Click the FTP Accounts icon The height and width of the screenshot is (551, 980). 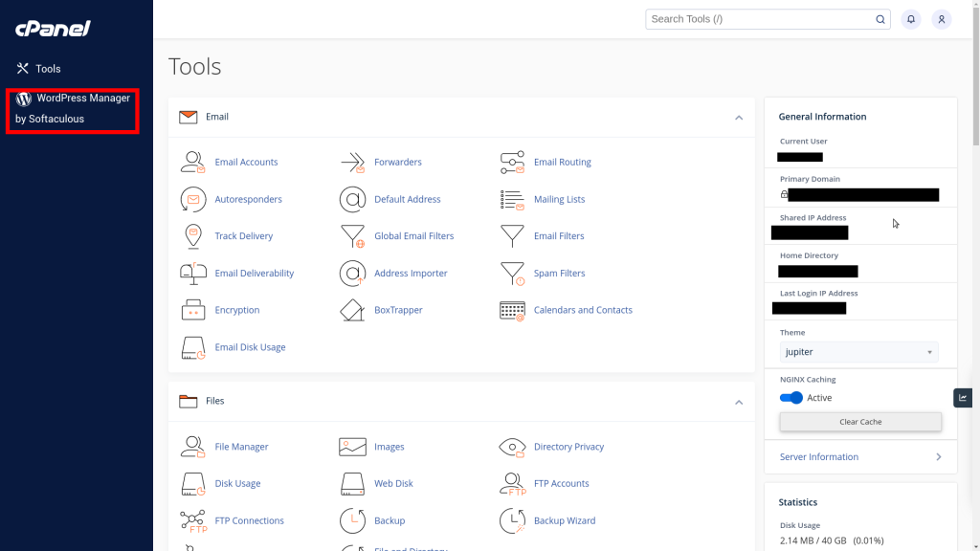pyautogui.click(x=512, y=483)
